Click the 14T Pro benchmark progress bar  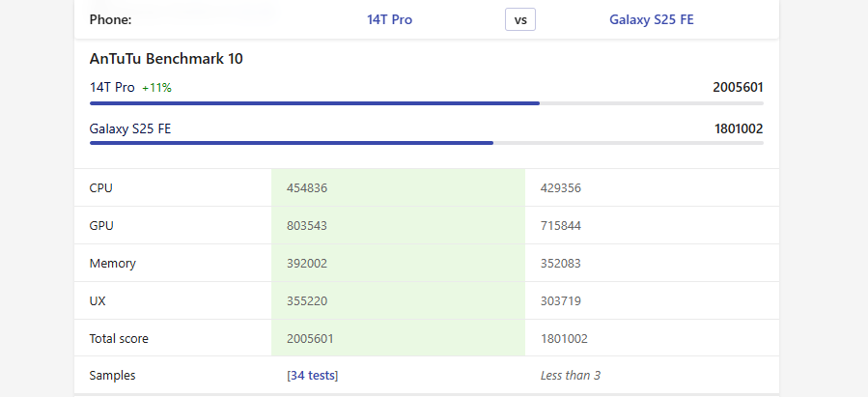427,103
